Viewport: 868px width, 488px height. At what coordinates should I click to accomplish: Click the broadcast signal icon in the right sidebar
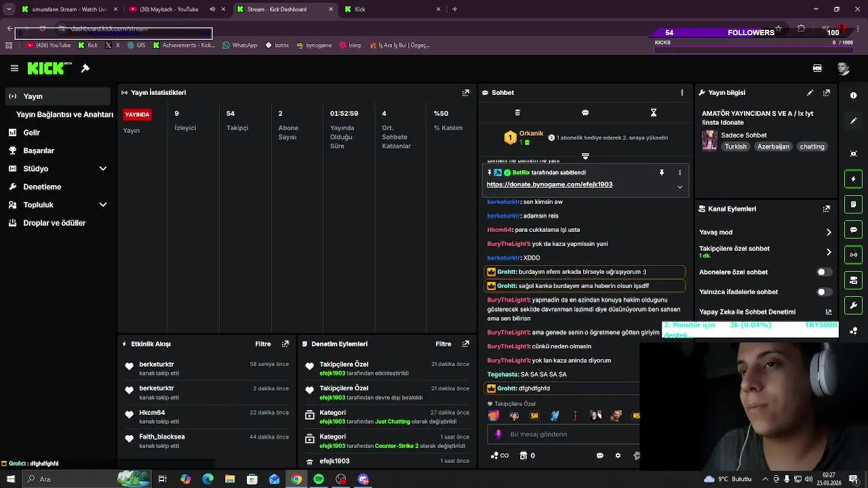pyautogui.click(x=853, y=255)
